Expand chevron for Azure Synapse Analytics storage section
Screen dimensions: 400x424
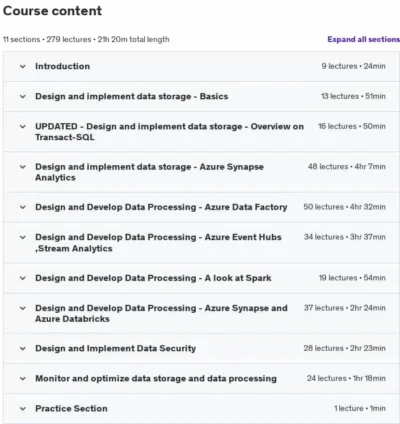click(23, 167)
